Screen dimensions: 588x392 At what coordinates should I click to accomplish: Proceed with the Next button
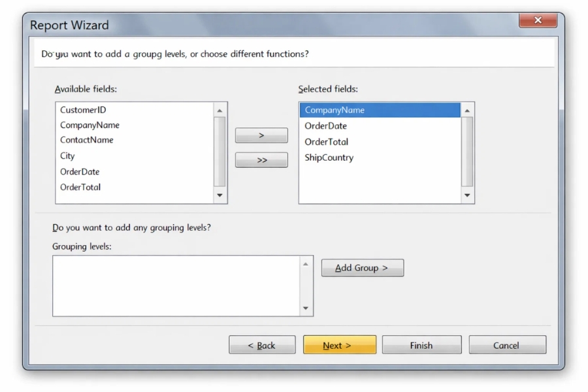(339, 345)
